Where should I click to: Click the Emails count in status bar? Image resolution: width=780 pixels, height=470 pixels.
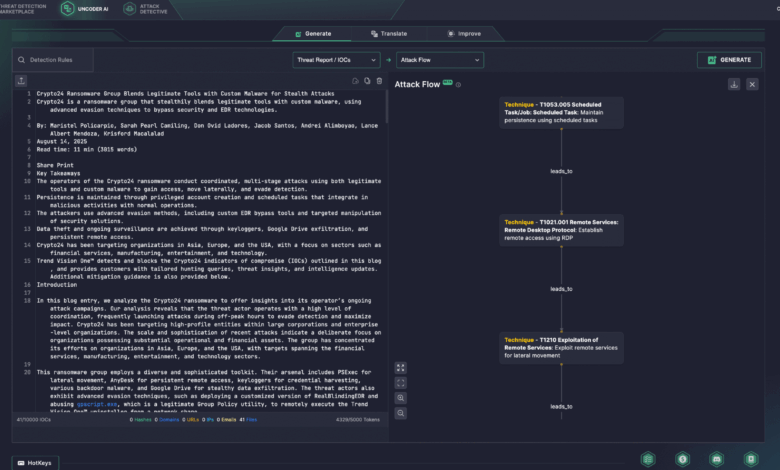click(227, 420)
